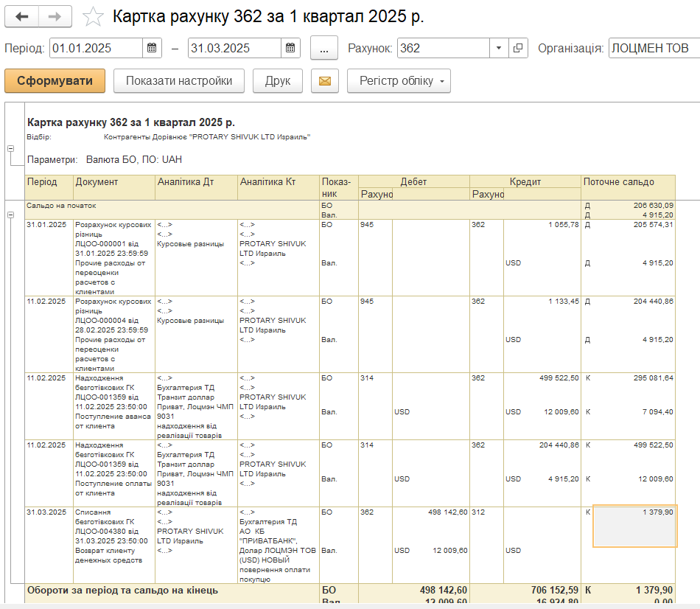Edit the end date field 31.03.2025
700x609 pixels.
pyautogui.click(x=235, y=48)
